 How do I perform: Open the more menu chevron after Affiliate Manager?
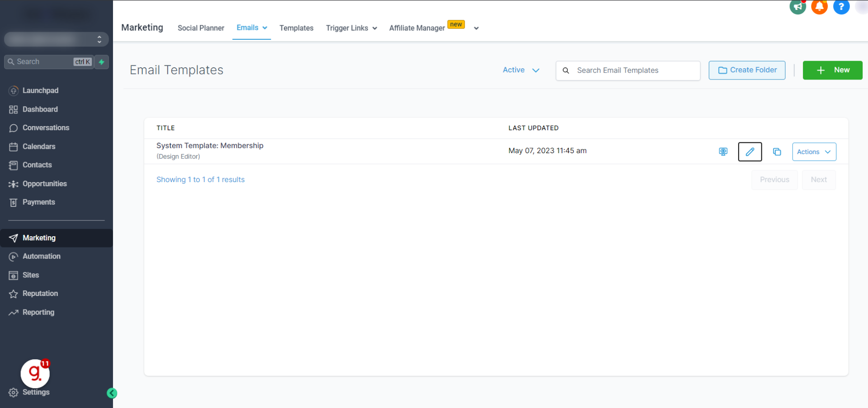pos(476,28)
